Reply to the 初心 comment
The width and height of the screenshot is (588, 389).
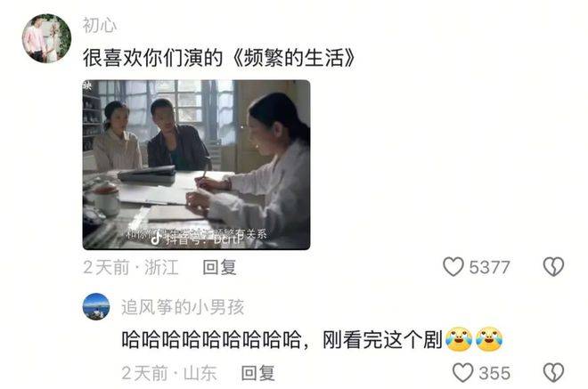click(219, 267)
